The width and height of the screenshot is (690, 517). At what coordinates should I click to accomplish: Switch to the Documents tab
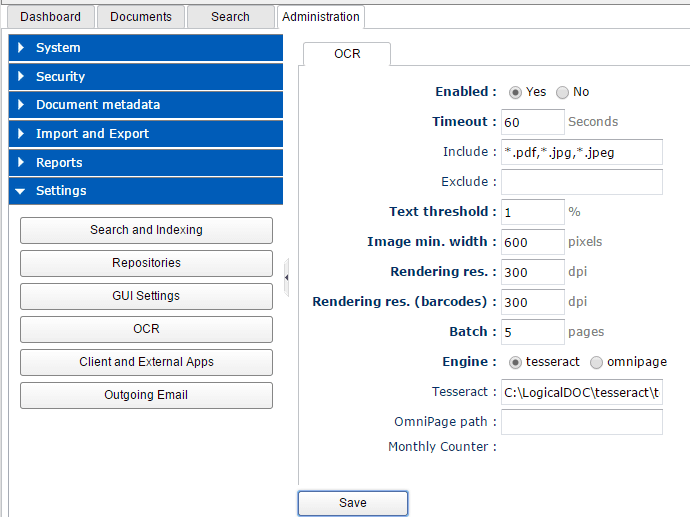click(141, 17)
